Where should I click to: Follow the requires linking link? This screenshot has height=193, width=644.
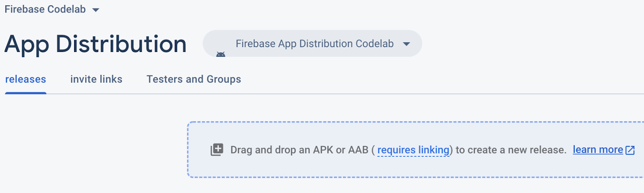[413, 150]
